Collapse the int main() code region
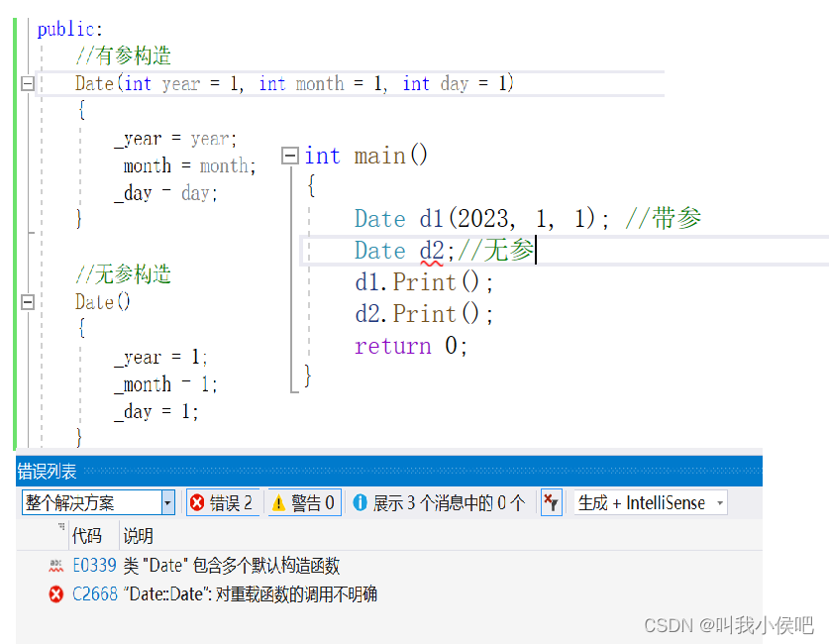 coord(289,156)
